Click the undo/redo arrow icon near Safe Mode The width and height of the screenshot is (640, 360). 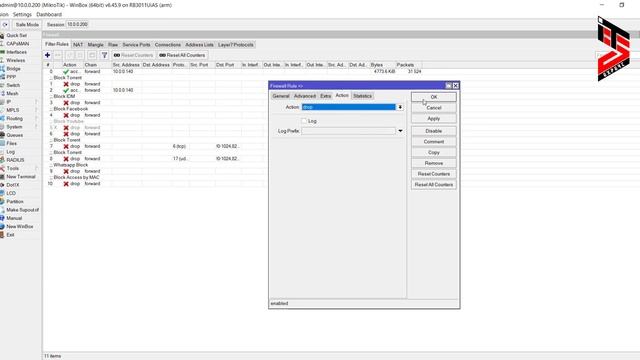coord(5,24)
